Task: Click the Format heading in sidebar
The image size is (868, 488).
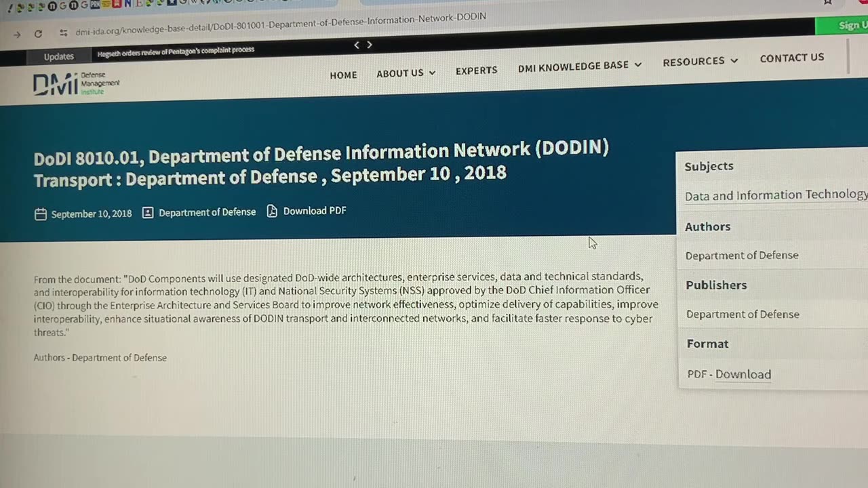Action: click(707, 344)
